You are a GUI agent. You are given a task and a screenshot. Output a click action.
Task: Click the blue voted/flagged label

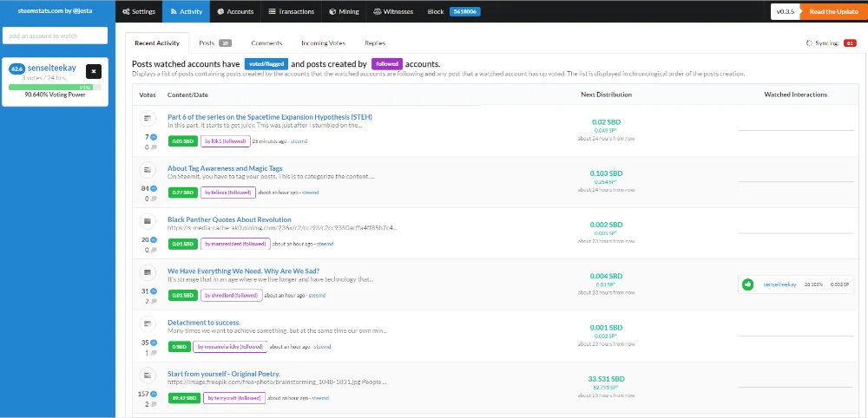click(x=266, y=64)
